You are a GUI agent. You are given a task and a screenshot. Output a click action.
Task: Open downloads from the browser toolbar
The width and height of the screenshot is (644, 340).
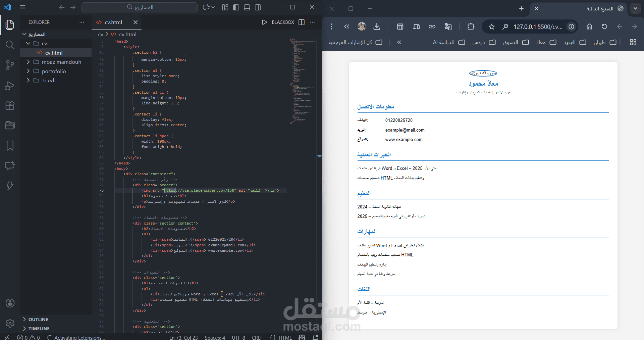377,27
